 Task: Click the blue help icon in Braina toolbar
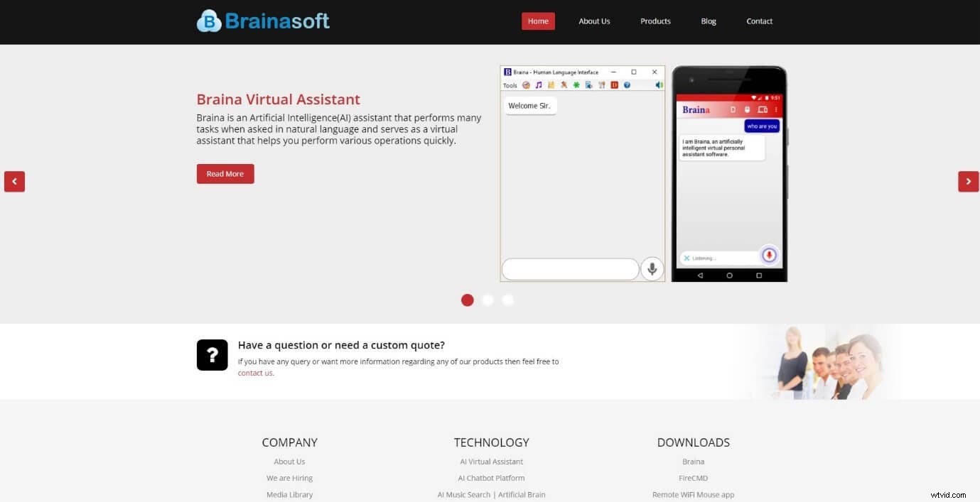point(628,84)
